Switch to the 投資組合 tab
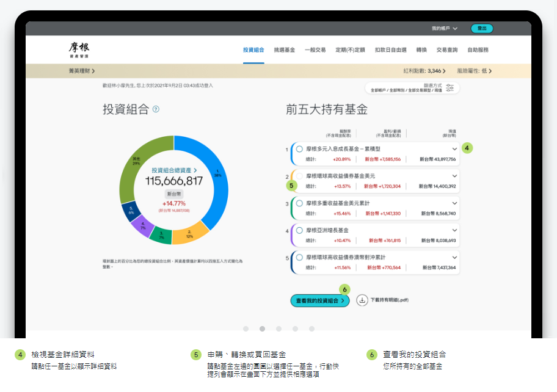 coord(253,50)
